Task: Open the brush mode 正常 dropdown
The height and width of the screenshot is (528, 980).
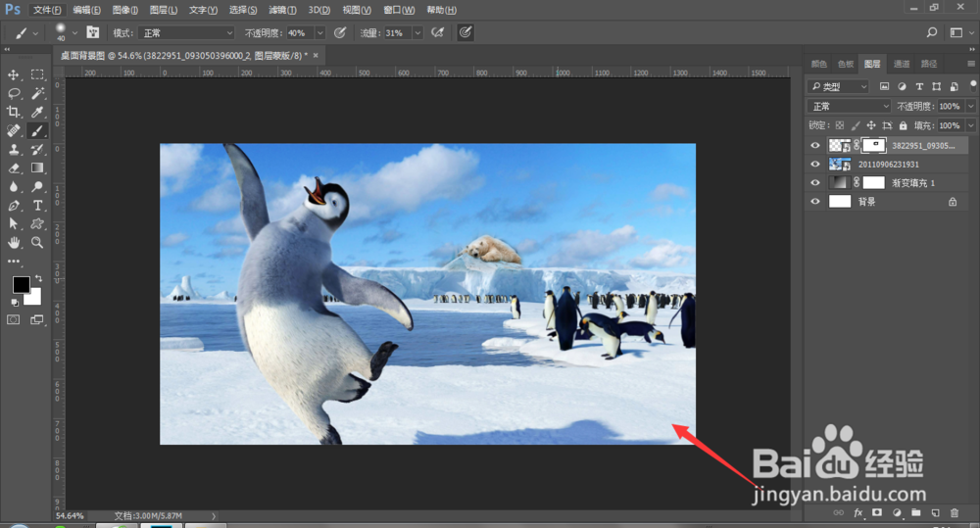Action: 186,32
